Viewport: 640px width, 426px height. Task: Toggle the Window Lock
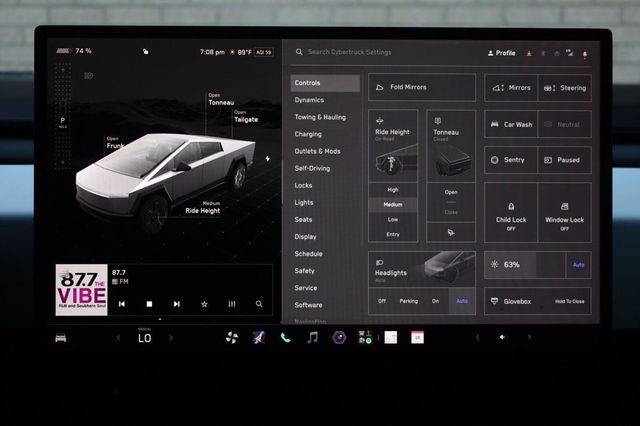(565, 213)
